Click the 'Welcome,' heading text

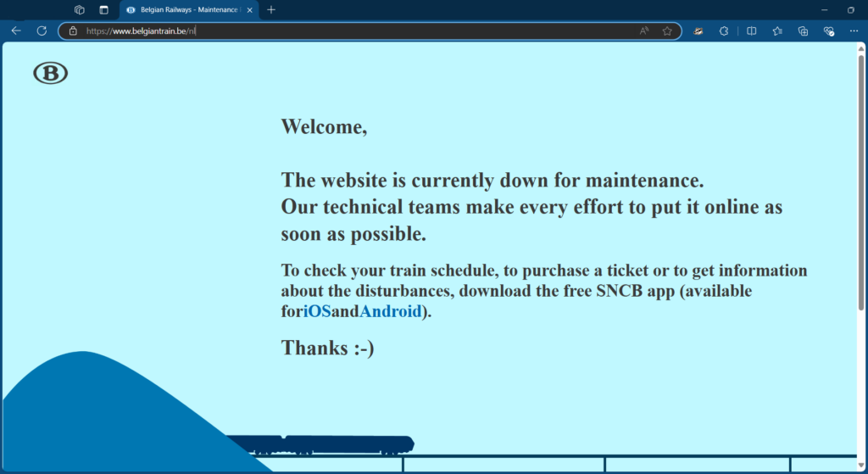click(324, 127)
